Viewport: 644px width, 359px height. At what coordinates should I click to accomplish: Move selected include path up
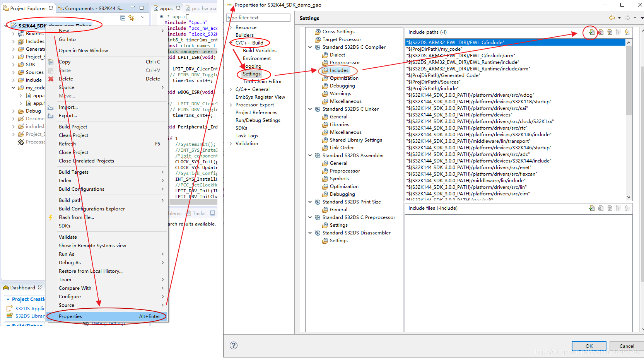[x=618, y=32]
